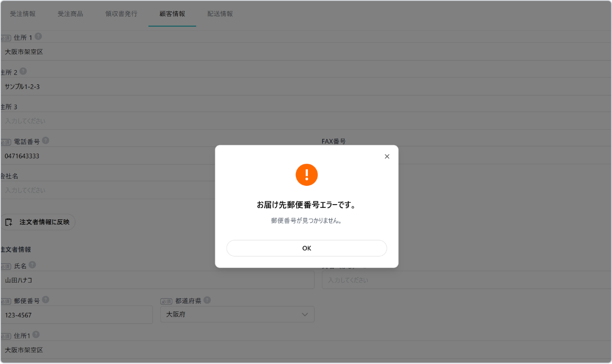The width and height of the screenshot is (612, 364).
Task: Click the orange exclamation warning icon
Action: (306, 175)
